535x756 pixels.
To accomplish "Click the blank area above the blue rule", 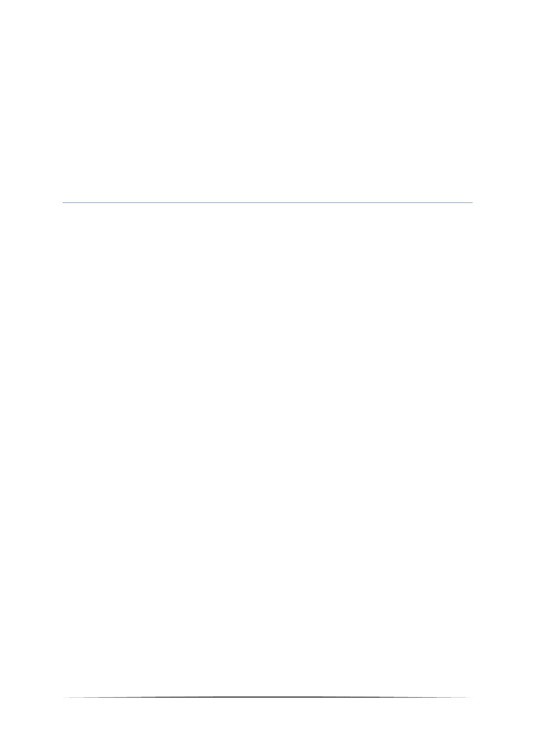I will coord(267,101).
